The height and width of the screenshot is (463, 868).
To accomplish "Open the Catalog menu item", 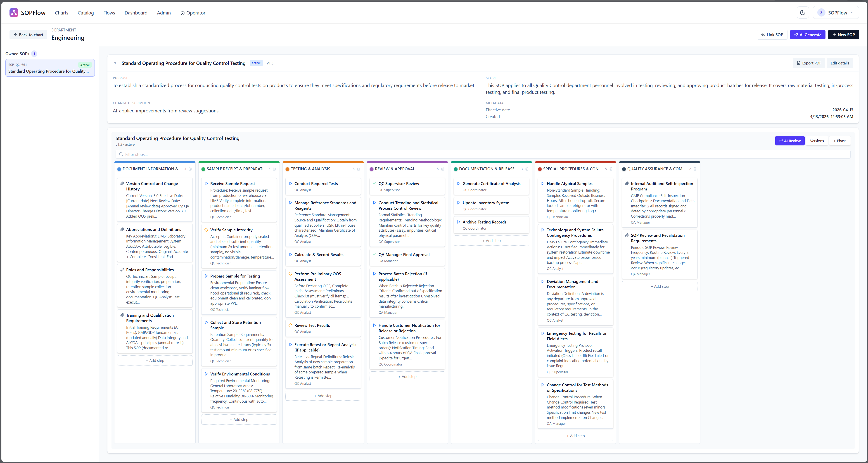I will point(85,13).
